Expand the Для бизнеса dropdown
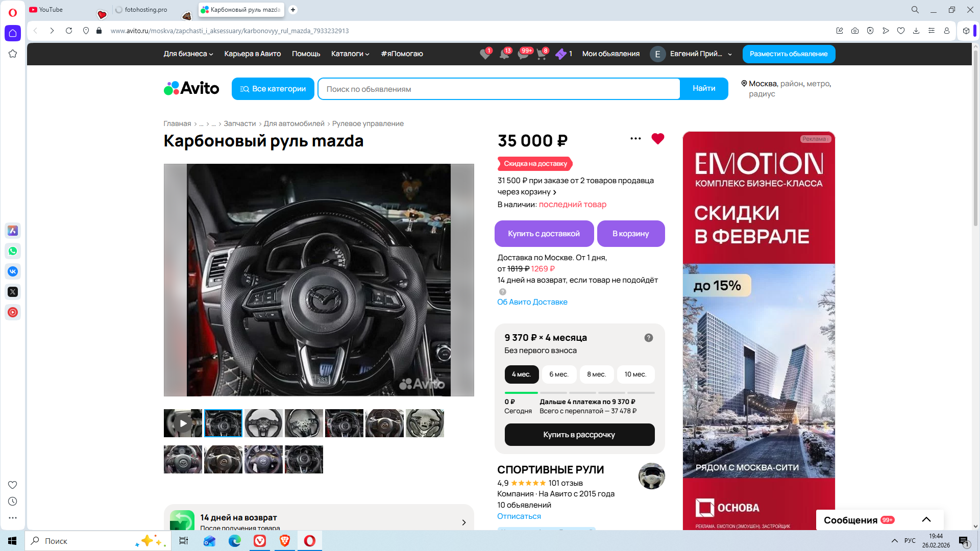 [188, 54]
